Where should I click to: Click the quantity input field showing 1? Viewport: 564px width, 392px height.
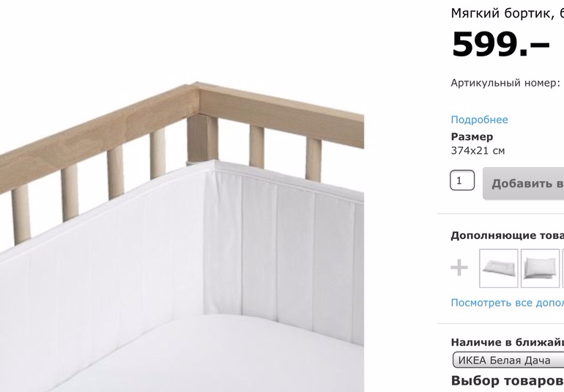462,180
